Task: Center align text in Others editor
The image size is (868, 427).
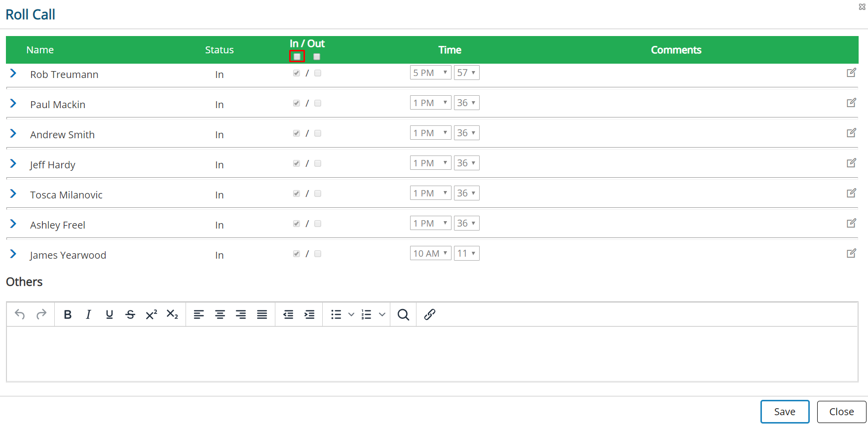Action: pos(220,314)
